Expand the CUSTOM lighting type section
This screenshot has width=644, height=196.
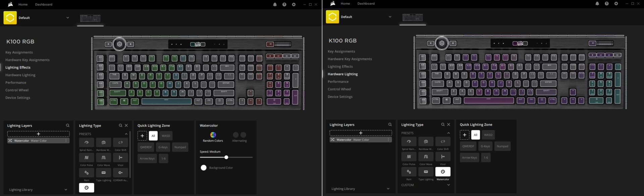click(448, 185)
